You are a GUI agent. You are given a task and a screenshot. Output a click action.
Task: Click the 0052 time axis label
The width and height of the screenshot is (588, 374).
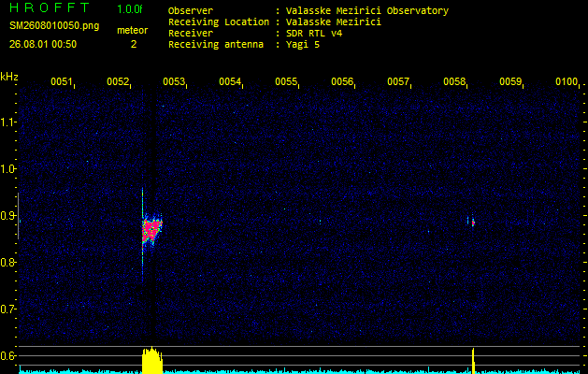pos(118,81)
